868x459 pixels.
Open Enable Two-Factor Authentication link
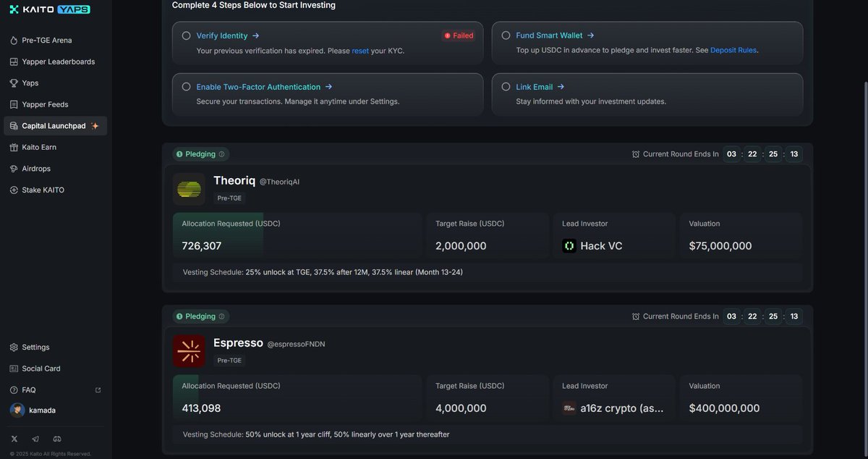264,87
